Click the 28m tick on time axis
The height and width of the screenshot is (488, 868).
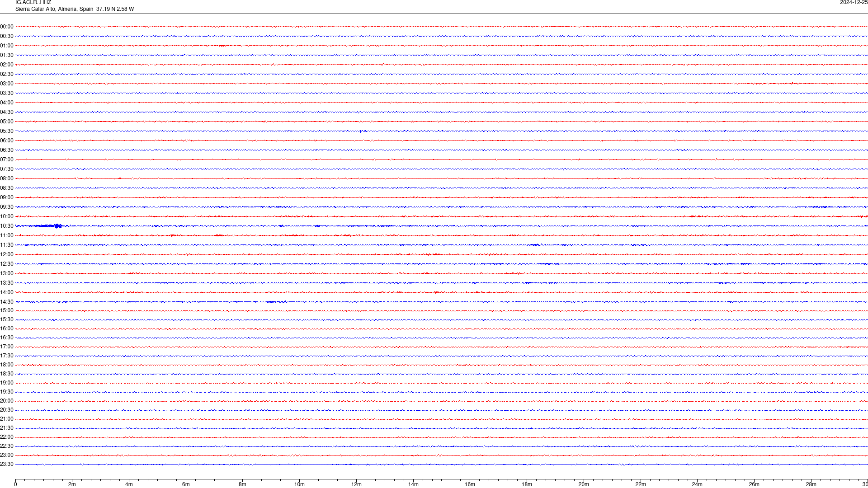pyautogui.click(x=811, y=484)
